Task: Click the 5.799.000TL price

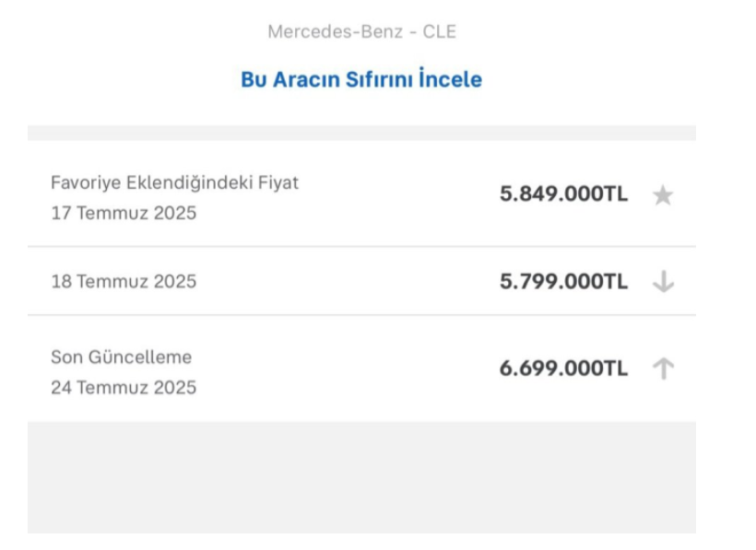Action: coord(563,282)
